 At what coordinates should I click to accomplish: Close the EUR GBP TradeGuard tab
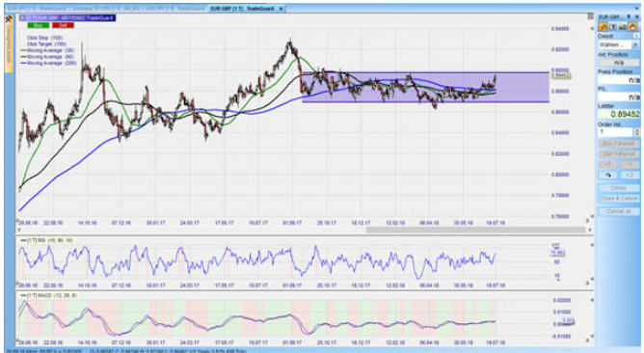(282, 9)
